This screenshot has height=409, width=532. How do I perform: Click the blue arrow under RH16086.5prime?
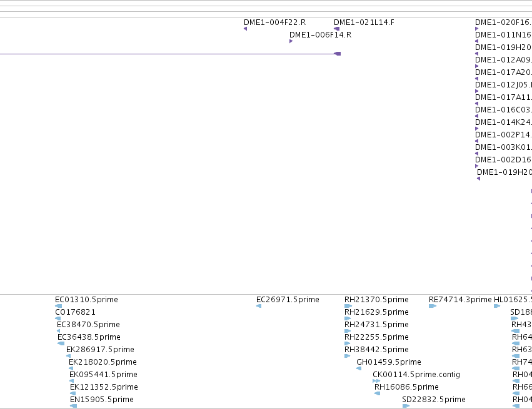click(x=377, y=393)
